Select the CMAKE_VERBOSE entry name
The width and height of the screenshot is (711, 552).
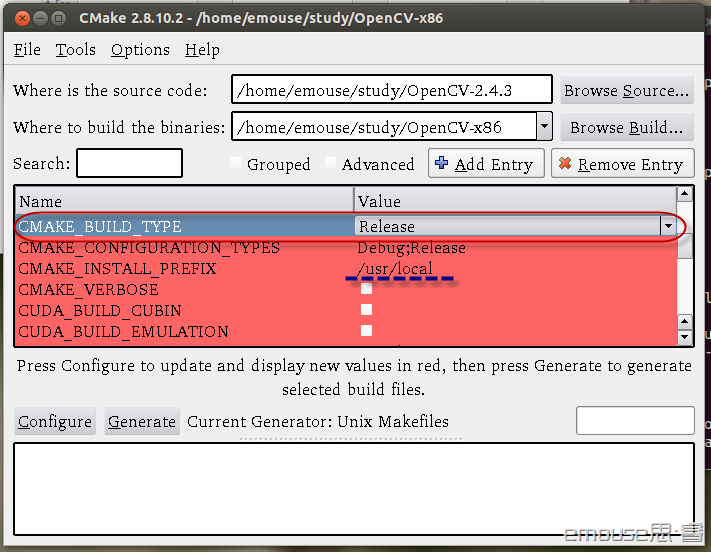(88, 289)
